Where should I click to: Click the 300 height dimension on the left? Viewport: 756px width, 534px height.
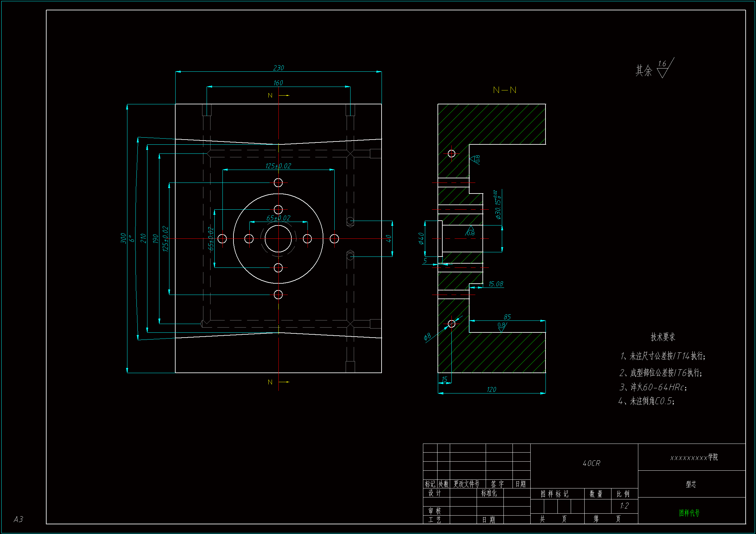pyautogui.click(x=124, y=238)
